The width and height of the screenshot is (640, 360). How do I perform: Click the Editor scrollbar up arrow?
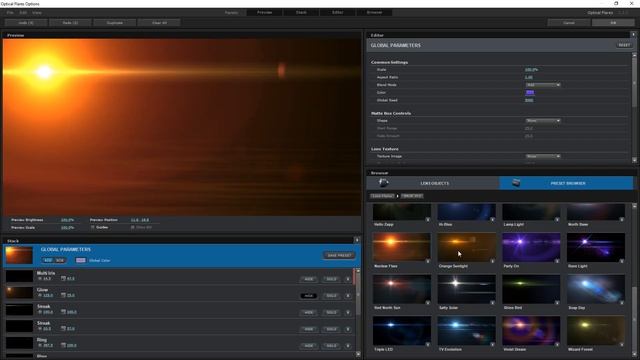click(x=634, y=55)
